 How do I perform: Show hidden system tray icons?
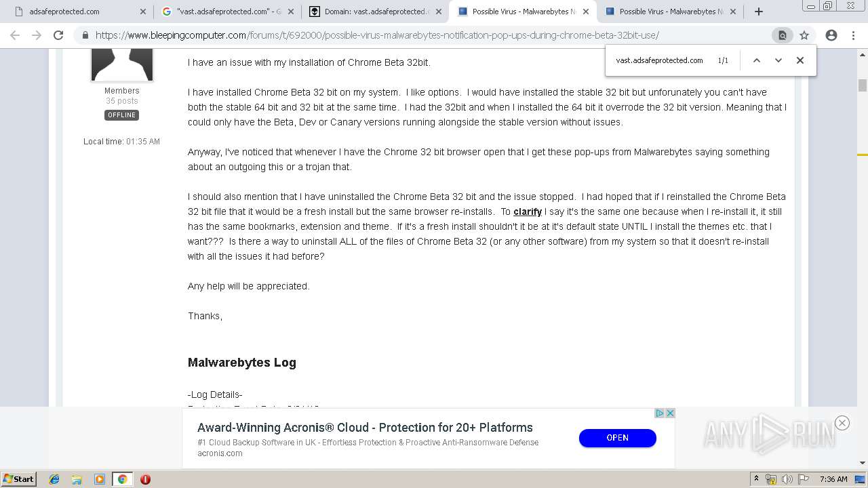(x=757, y=479)
